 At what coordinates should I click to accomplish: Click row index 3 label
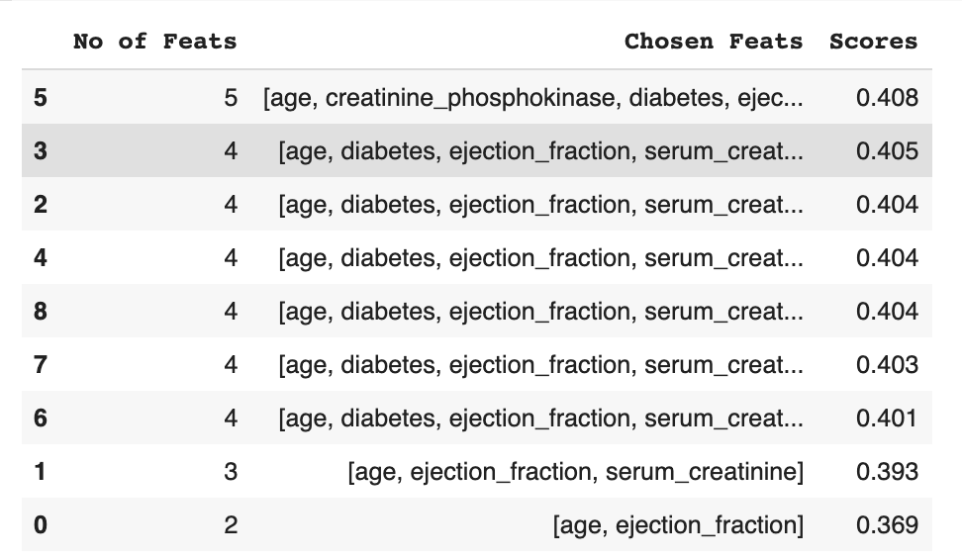40,151
